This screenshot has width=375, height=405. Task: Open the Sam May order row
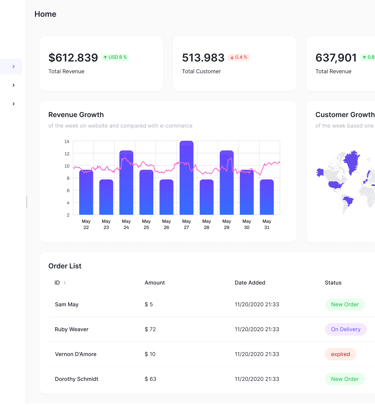211,304
